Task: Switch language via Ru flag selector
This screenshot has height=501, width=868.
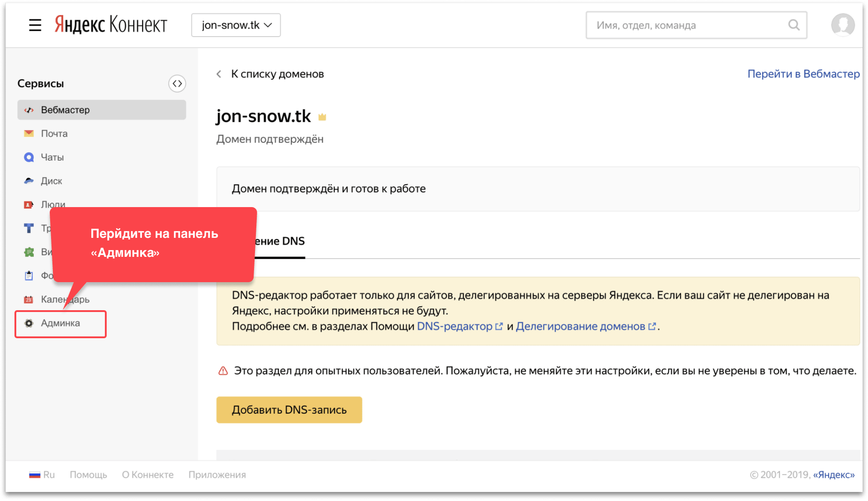Action: coord(42,475)
